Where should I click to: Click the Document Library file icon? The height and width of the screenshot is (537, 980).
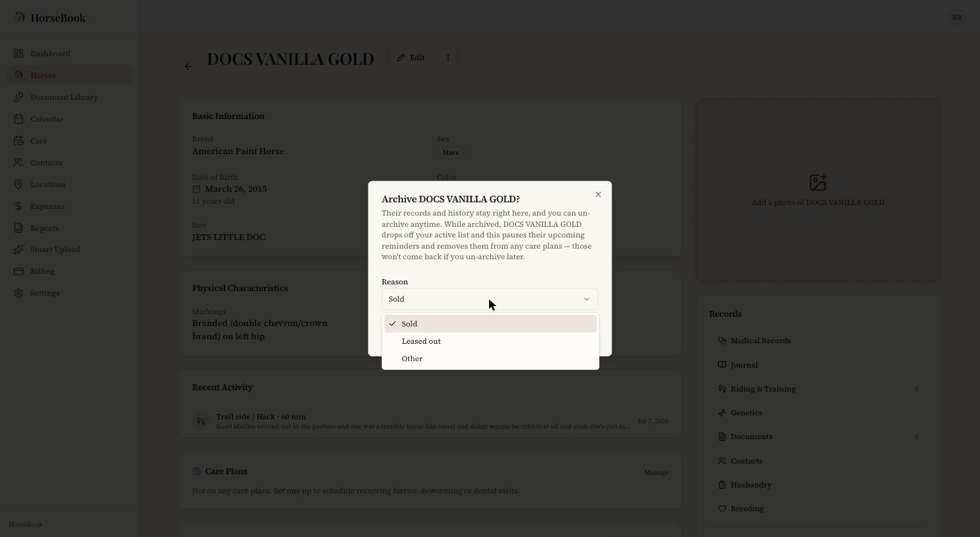click(x=19, y=97)
